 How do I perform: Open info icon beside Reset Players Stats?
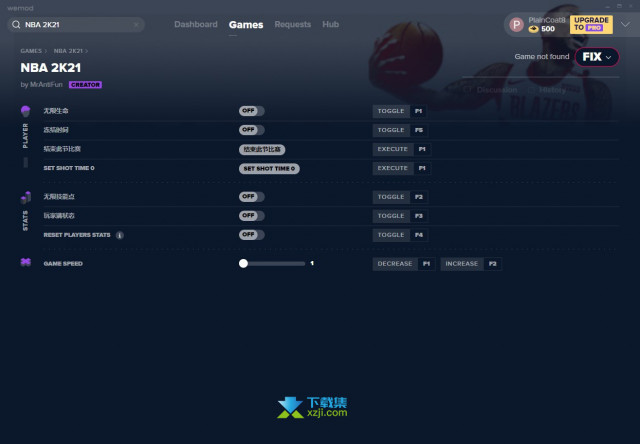(x=120, y=235)
